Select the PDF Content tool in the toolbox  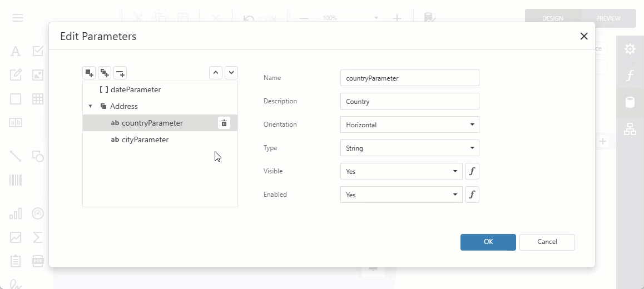[38, 261]
